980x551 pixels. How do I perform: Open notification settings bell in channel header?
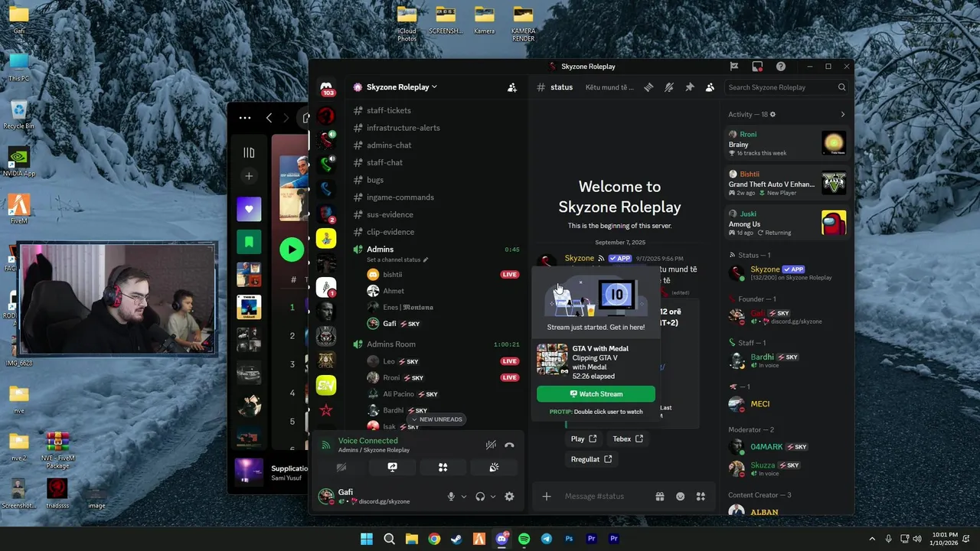[x=668, y=87]
